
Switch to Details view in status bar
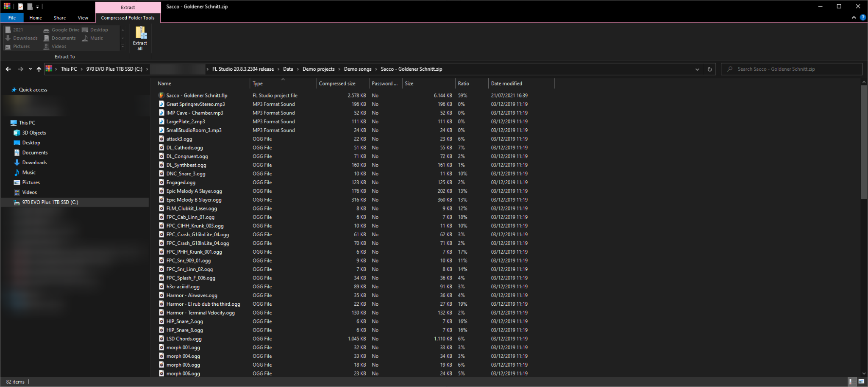850,382
